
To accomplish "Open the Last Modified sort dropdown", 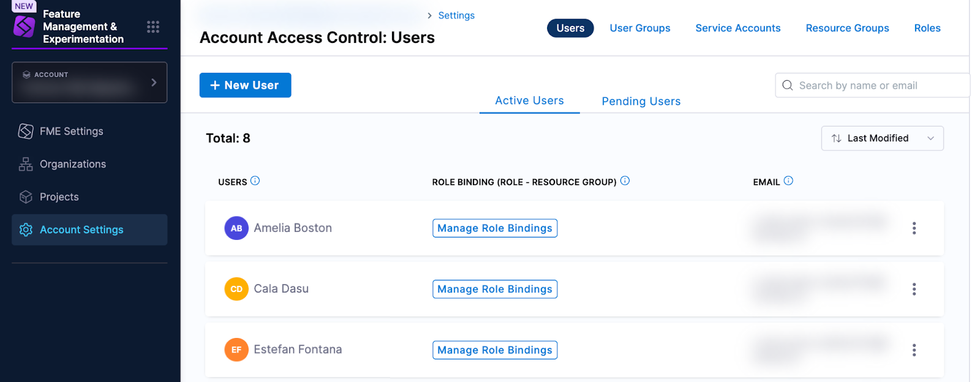I will point(882,138).
